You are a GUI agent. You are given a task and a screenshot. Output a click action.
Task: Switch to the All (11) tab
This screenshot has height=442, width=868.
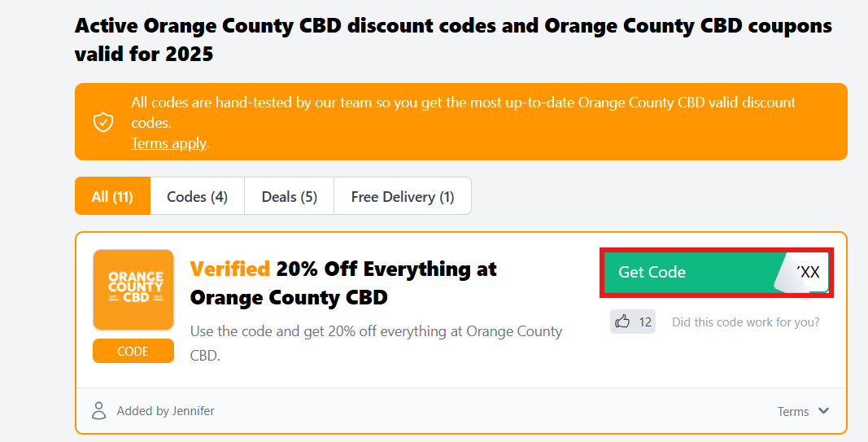pos(112,196)
